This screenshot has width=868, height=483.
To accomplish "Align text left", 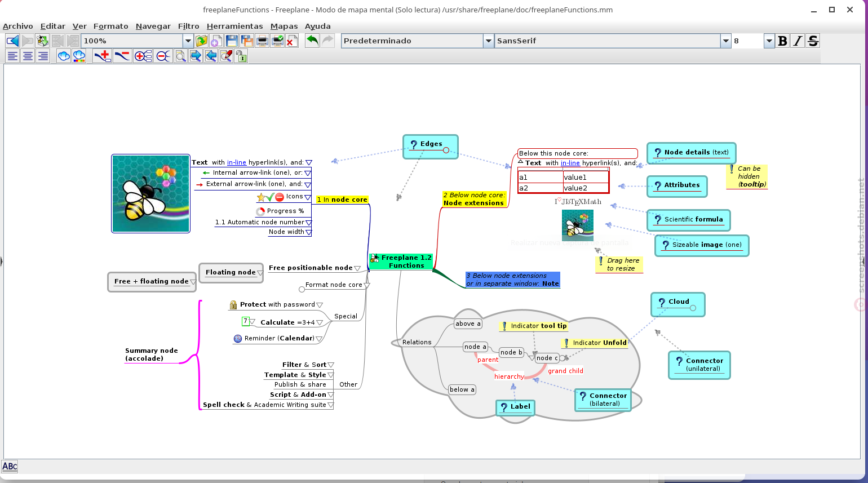I will (12, 56).
